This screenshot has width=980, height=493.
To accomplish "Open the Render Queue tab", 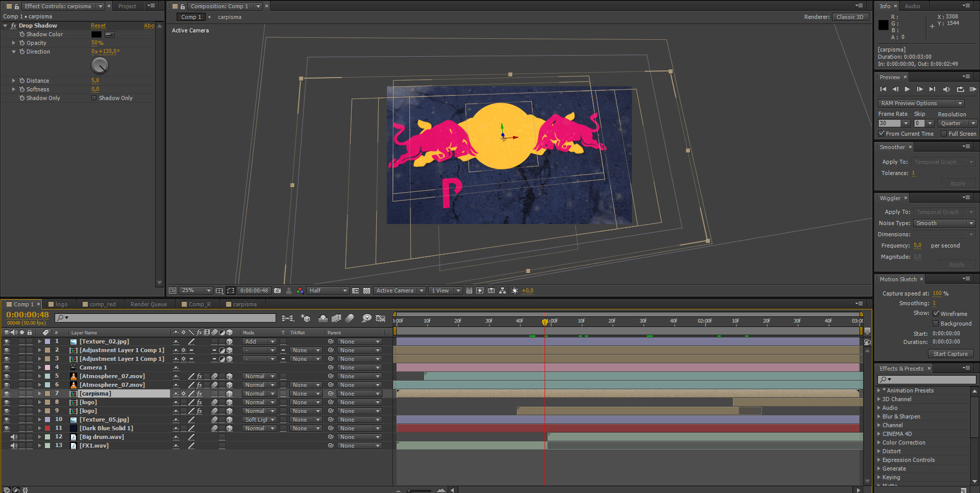I will (149, 305).
